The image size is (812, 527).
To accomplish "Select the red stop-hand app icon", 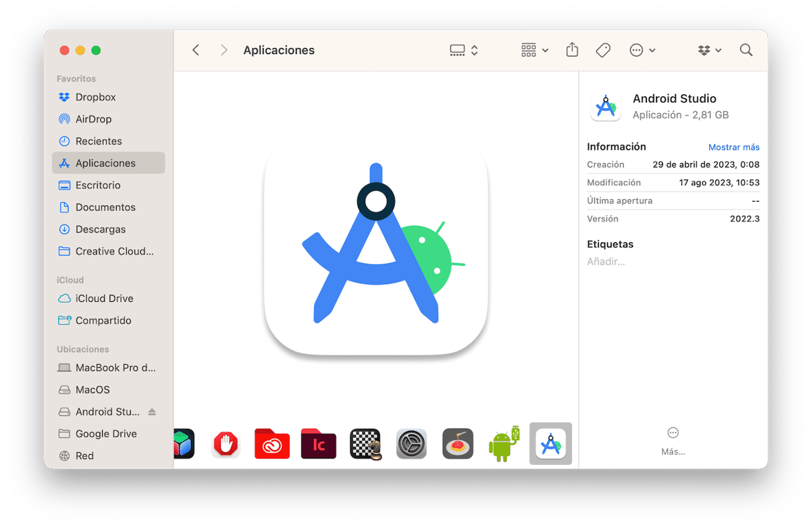I will (x=226, y=444).
